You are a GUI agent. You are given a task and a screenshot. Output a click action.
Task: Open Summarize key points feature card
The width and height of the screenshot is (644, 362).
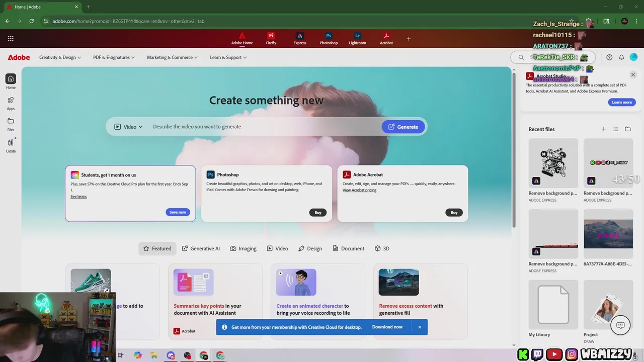[x=215, y=301]
